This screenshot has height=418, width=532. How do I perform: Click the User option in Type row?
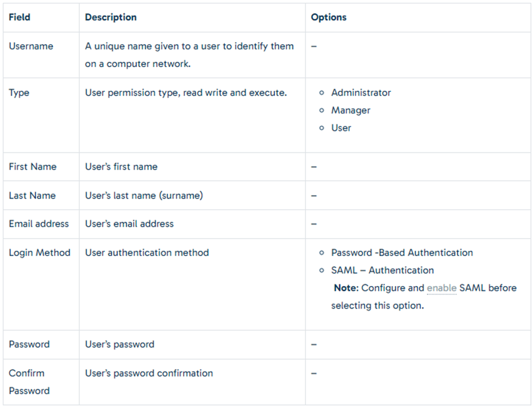click(x=341, y=128)
